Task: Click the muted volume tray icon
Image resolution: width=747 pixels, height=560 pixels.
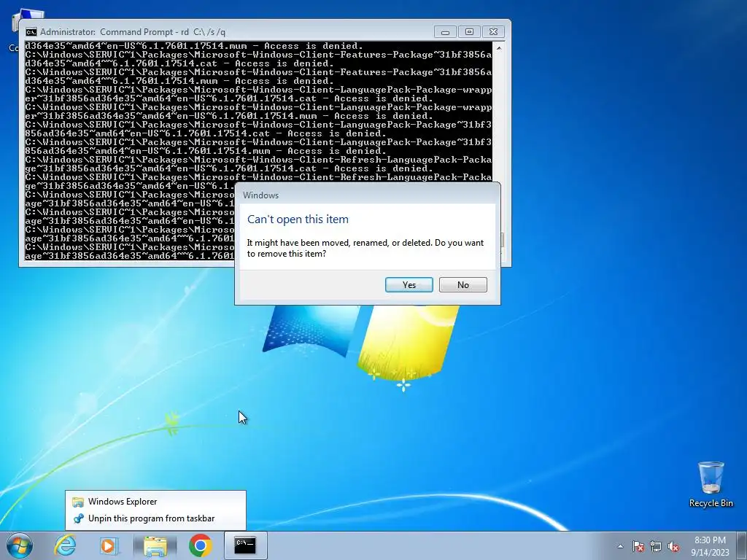Action: (673, 546)
